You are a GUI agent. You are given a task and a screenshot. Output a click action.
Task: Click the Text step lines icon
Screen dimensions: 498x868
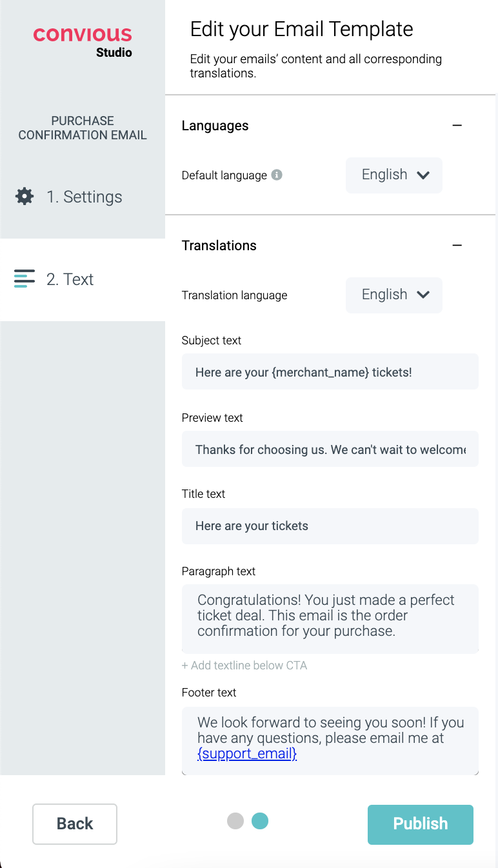25,279
